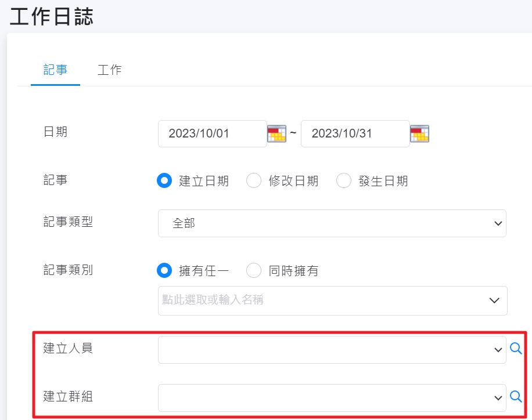Click the 記事類型 field label
The width and height of the screenshot is (532, 420).
(67, 222)
